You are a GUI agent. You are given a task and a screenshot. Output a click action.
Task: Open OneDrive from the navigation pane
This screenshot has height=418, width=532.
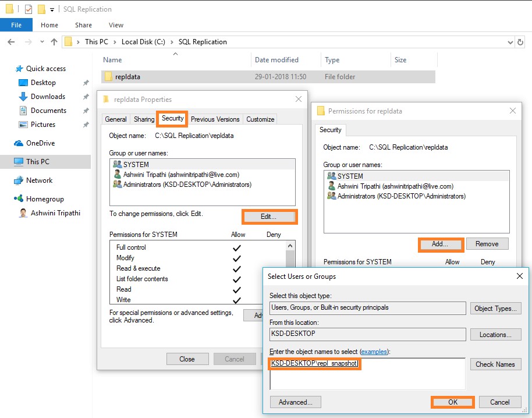pos(40,143)
